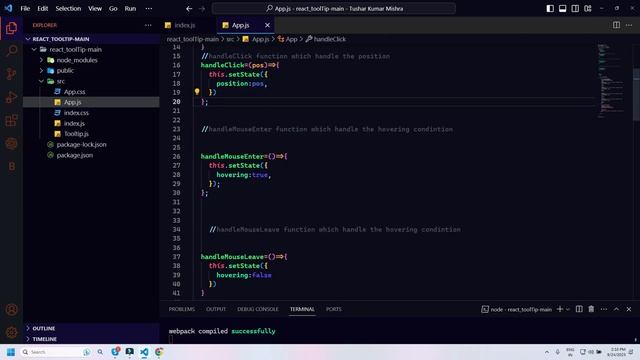640x360 pixels.
Task: Open the Extensions view
Action: (x=11, y=120)
